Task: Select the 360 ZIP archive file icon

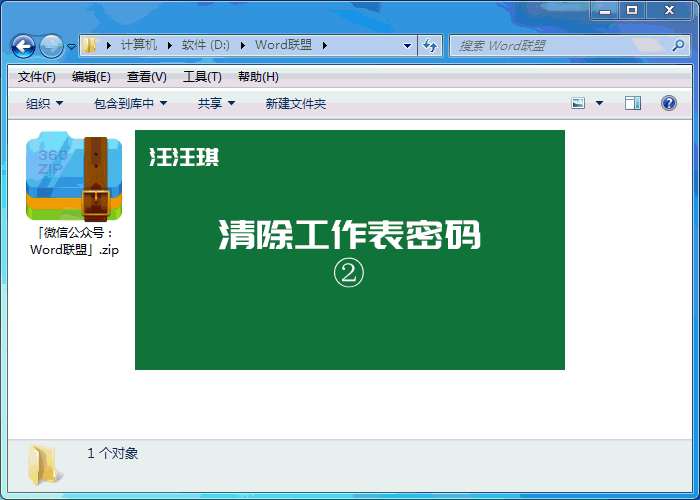Action: (74, 176)
